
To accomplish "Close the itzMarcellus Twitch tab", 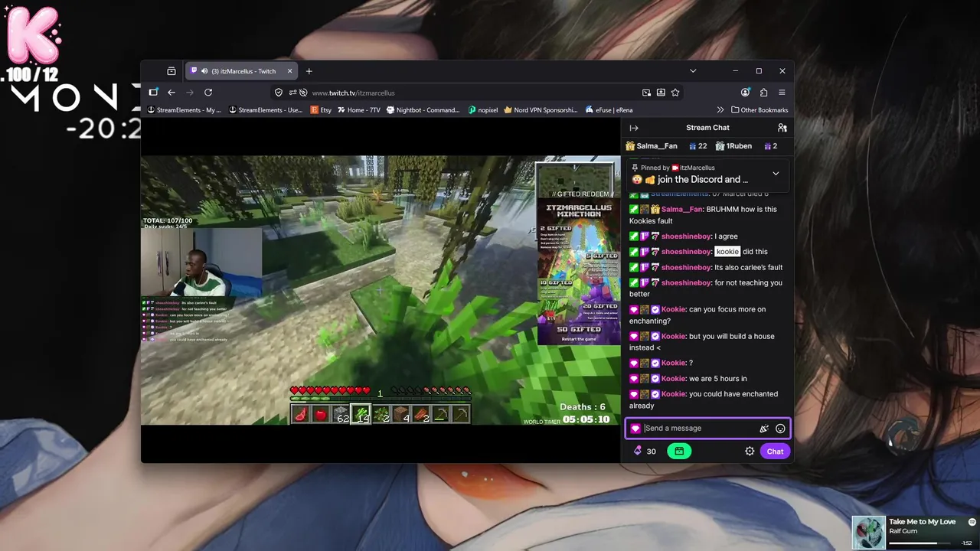I will [x=289, y=71].
